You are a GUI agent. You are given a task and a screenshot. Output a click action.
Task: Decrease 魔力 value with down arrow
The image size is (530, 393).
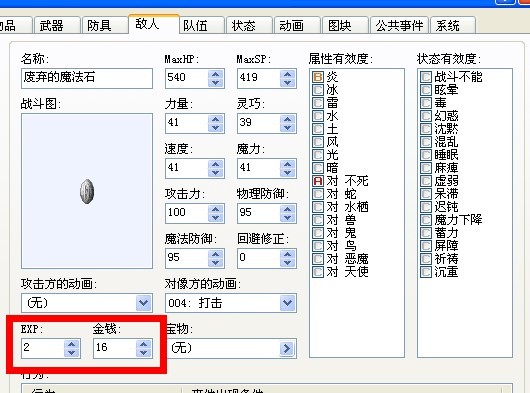(288, 172)
